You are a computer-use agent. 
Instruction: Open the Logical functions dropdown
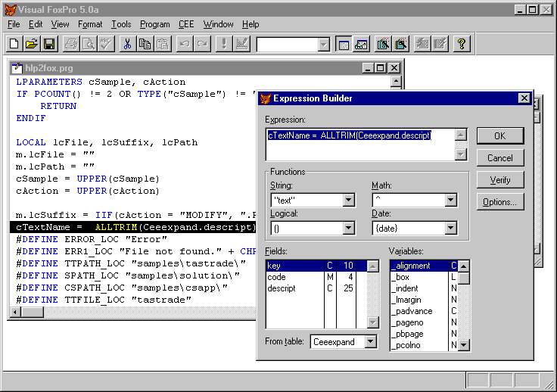pyautogui.click(x=348, y=228)
